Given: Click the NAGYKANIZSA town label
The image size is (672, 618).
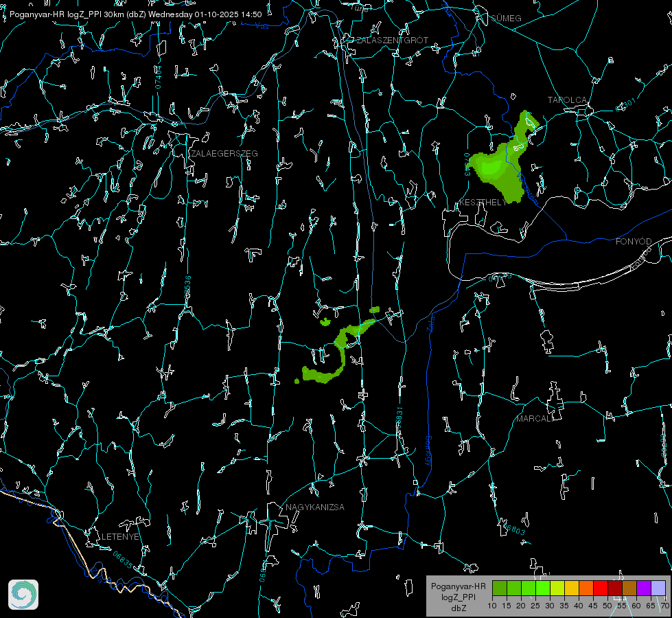Looking at the screenshot, I should coord(315,507).
